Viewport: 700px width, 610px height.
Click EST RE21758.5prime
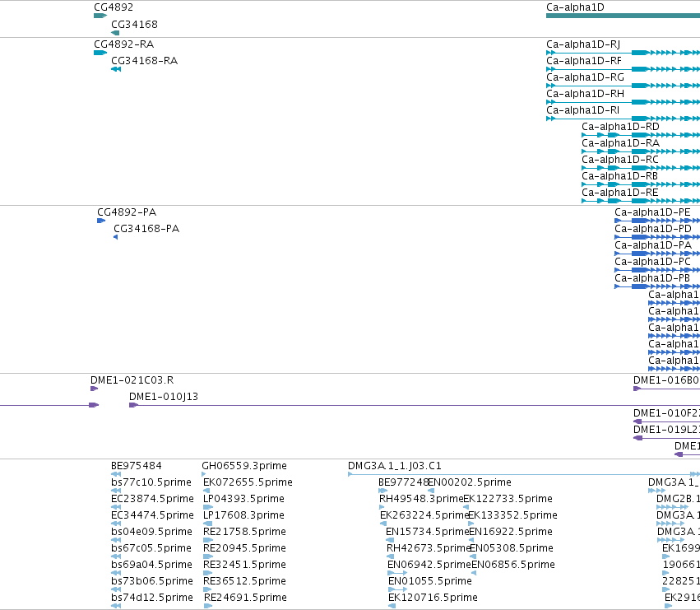(244, 533)
